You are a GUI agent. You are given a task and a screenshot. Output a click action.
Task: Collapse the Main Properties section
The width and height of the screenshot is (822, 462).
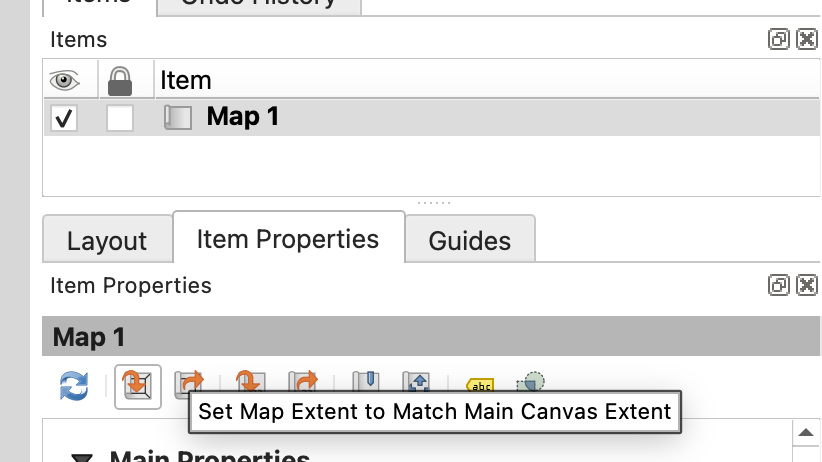[x=83, y=457]
